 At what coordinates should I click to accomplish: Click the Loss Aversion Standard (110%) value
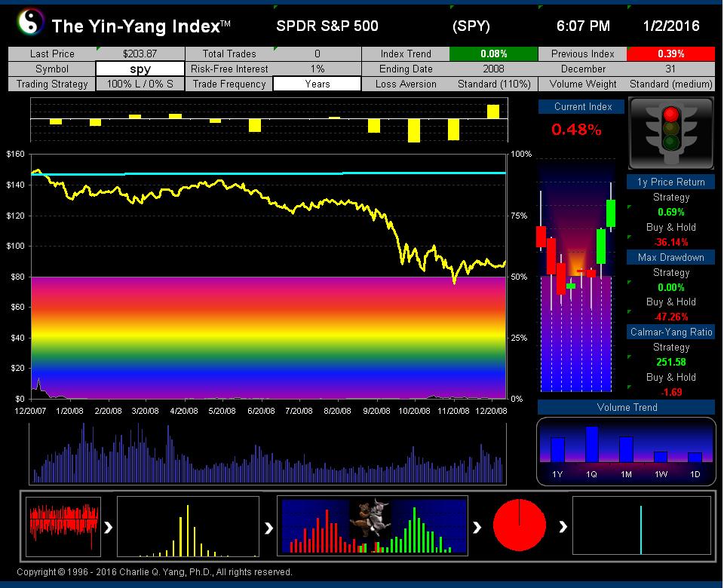493,84
